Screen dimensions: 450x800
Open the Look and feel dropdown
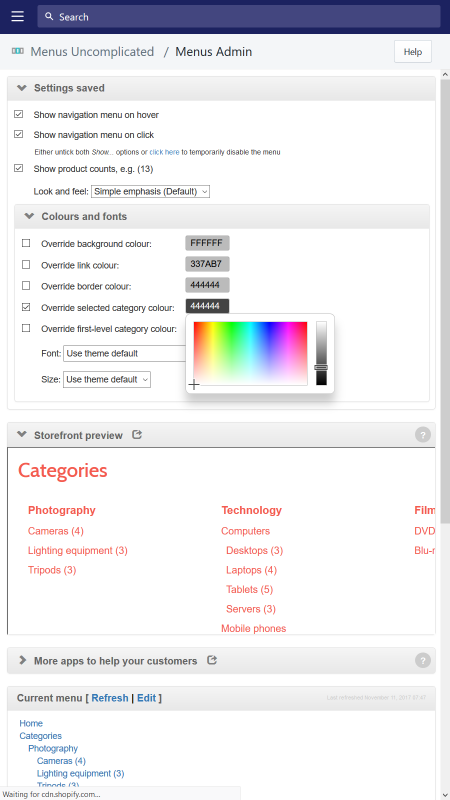click(x=151, y=192)
